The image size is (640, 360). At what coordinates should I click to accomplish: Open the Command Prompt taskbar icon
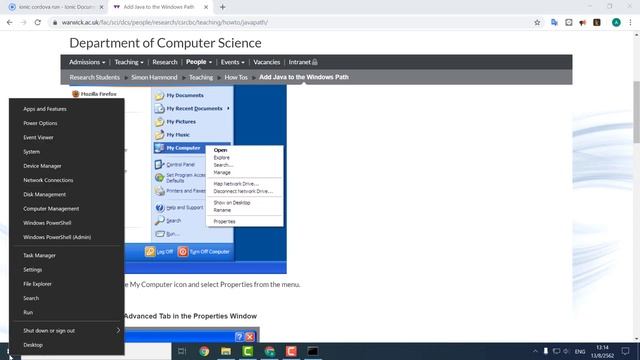313,351
